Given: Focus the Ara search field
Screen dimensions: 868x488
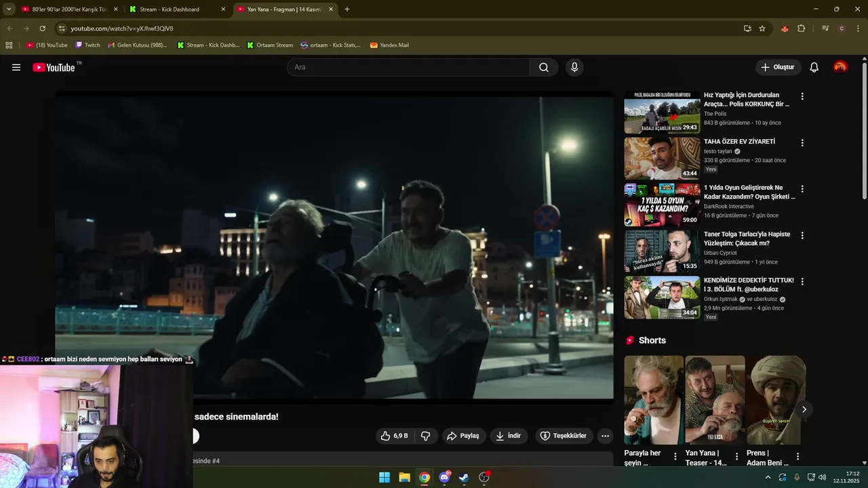Looking at the screenshot, I should [409, 67].
